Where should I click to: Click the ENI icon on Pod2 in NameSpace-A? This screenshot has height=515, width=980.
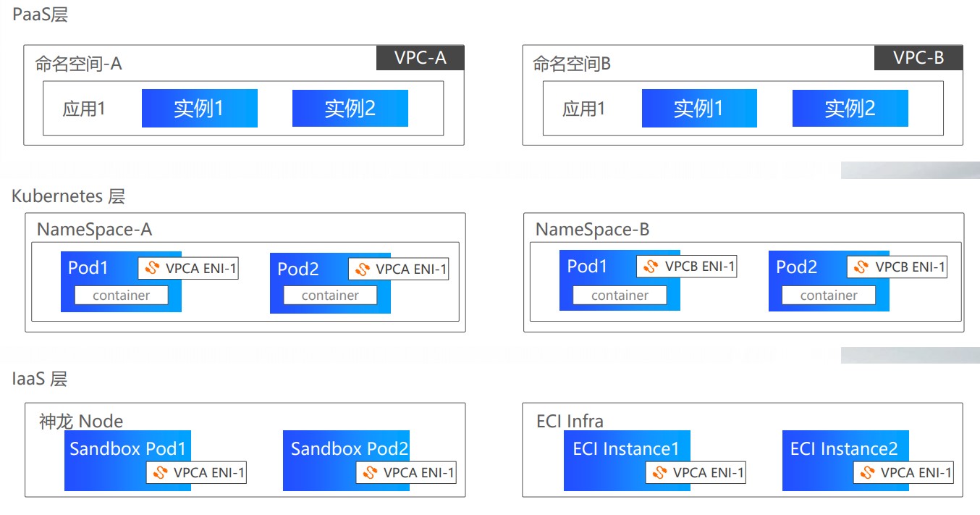point(362,269)
